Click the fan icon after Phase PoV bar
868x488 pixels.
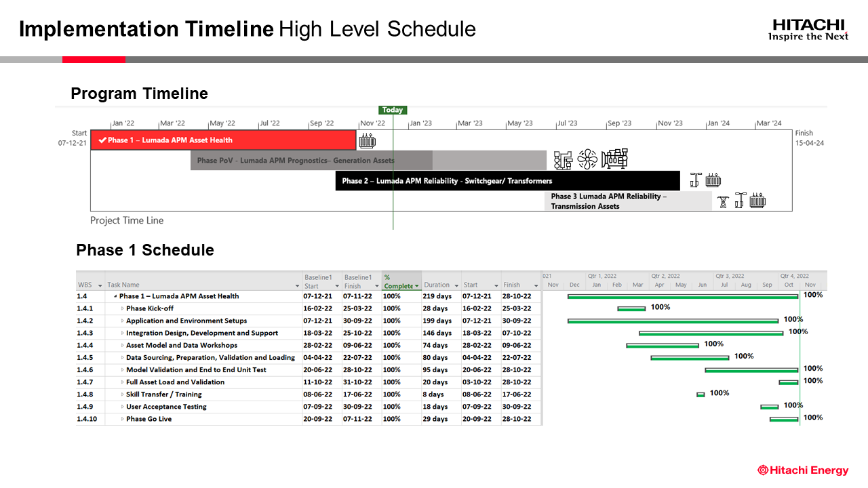(587, 160)
